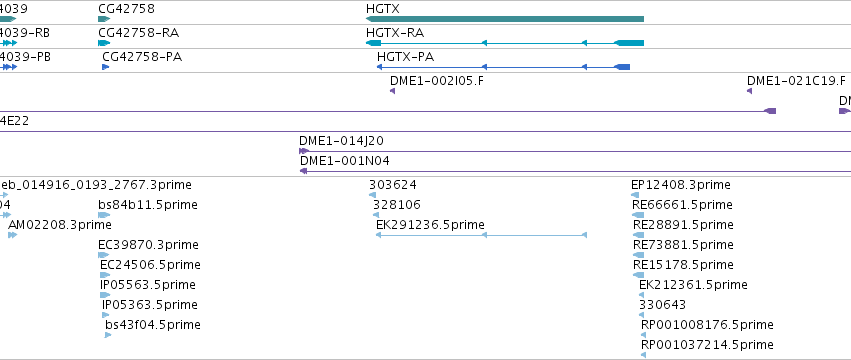
Task: Click the DME1-014J20 feature label
Action: [341, 141]
